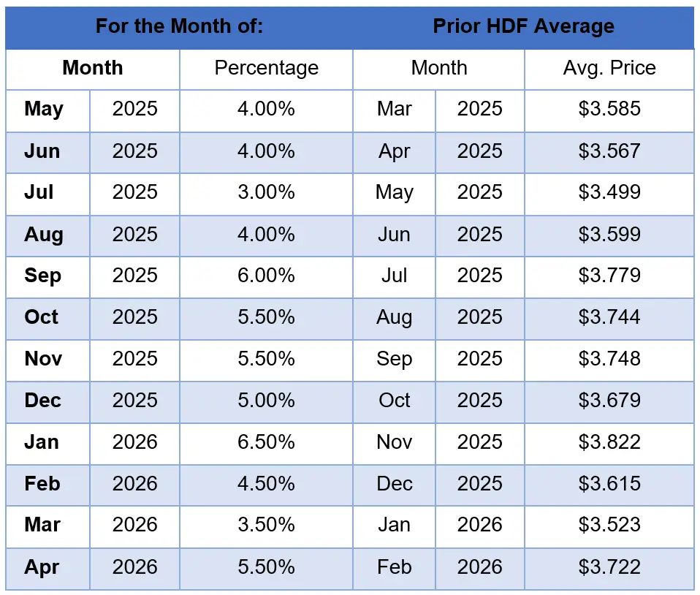Image resolution: width=700 pixels, height=595 pixels.
Task: Click the May row label
Action: [44, 110]
